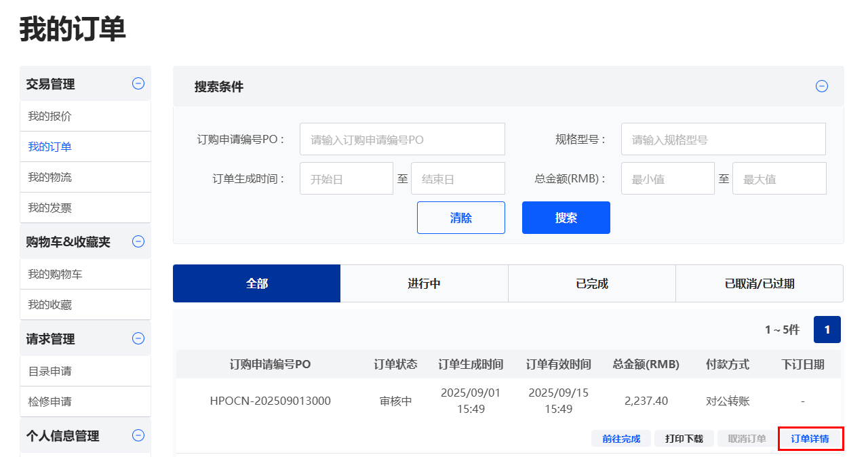Collapse the 交易管理 sidebar section
This screenshot has height=457, width=868.
coord(138,83)
